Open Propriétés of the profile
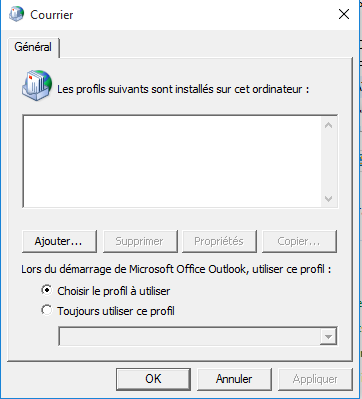The image size is (362, 399). point(219,241)
